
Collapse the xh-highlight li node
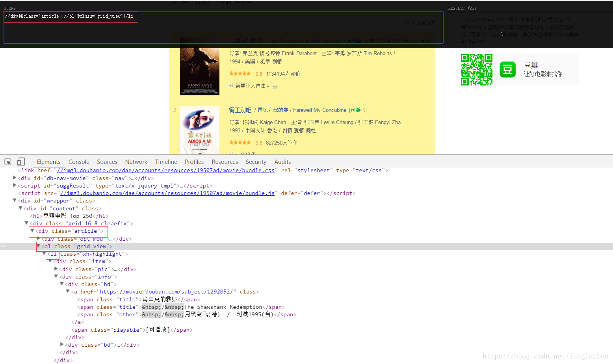pyautogui.click(x=44, y=254)
